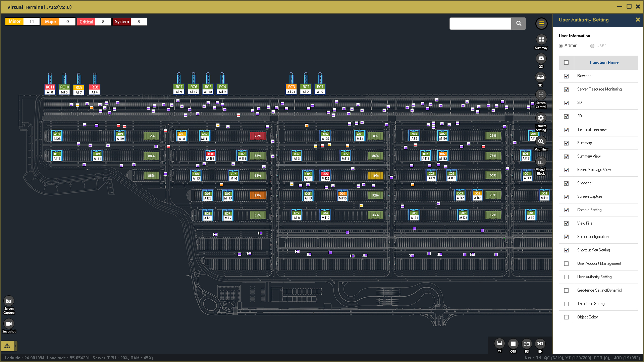Image resolution: width=644 pixels, height=362 pixels.
Task: Click the Screen Capture icon
Action: (x=9, y=301)
